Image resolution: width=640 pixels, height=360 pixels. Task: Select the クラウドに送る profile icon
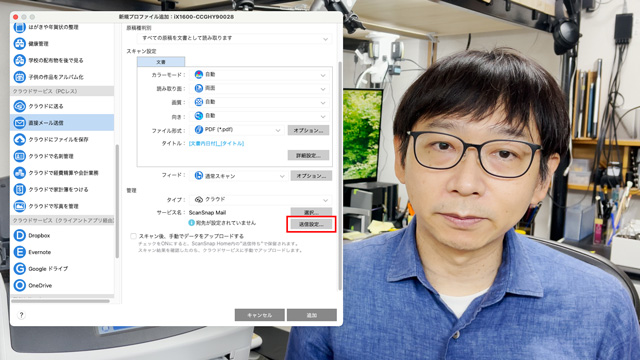click(x=20, y=106)
